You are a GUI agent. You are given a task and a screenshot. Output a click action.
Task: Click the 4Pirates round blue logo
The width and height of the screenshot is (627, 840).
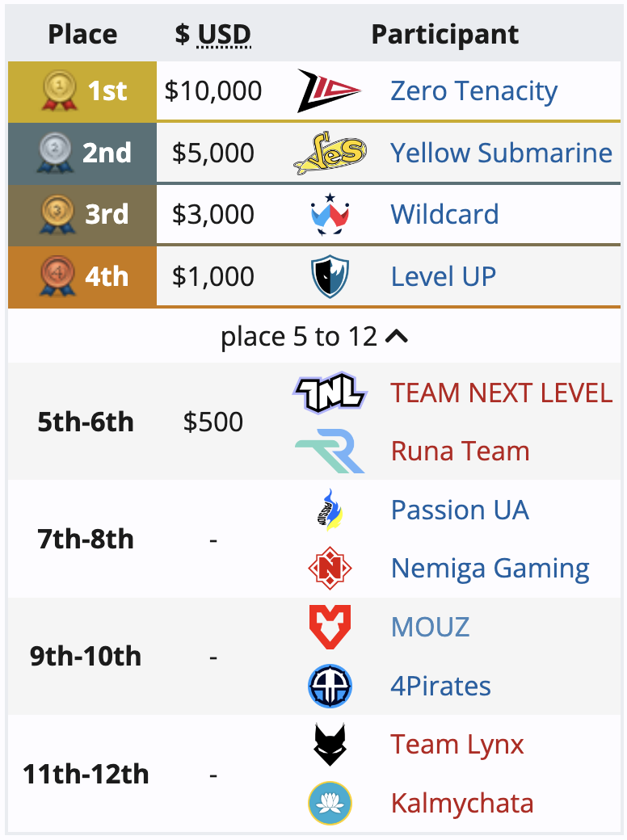pyautogui.click(x=330, y=686)
